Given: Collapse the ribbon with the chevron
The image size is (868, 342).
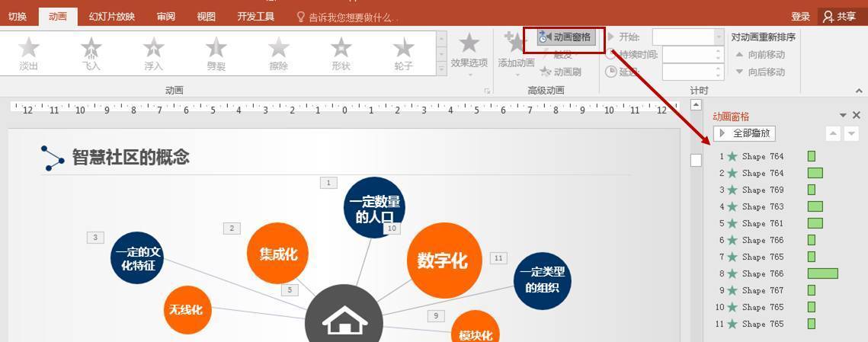Looking at the screenshot, I should tap(859, 91).
